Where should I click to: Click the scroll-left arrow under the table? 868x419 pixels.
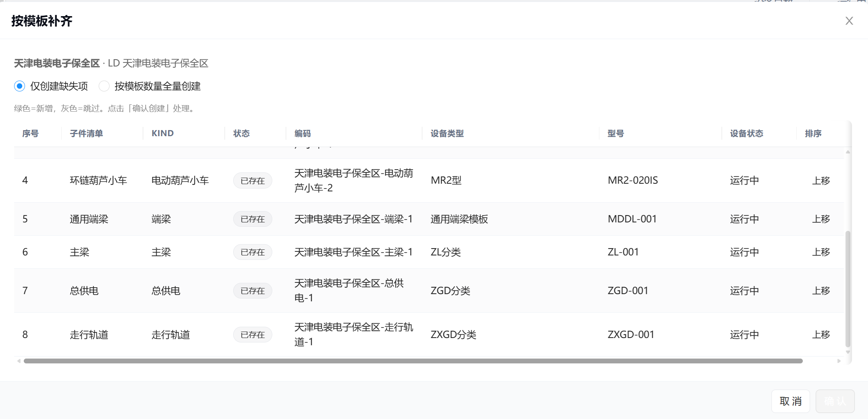[x=19, y=361]
